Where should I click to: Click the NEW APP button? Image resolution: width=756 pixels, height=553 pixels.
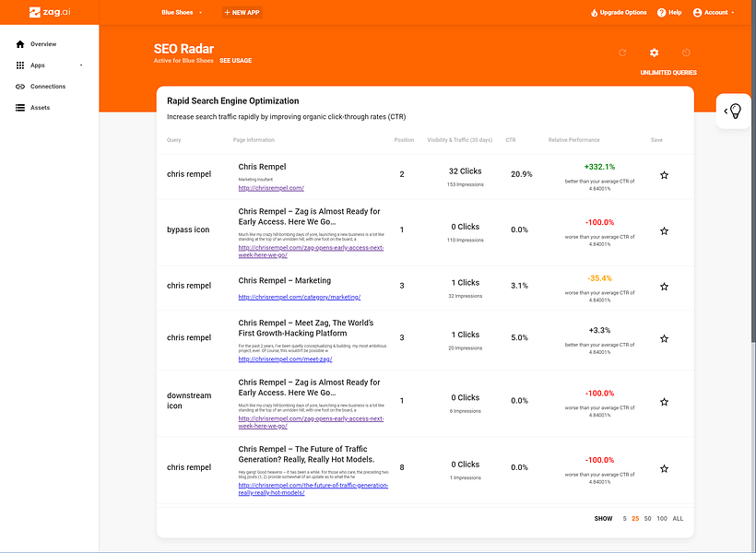(242, 13)
